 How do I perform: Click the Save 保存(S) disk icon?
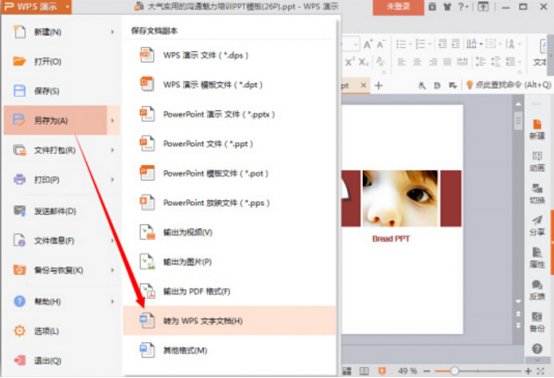click(19, 91)
